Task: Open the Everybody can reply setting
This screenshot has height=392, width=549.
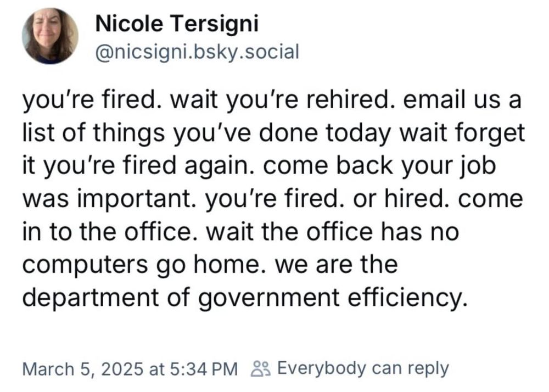Action: pos(363,368)
